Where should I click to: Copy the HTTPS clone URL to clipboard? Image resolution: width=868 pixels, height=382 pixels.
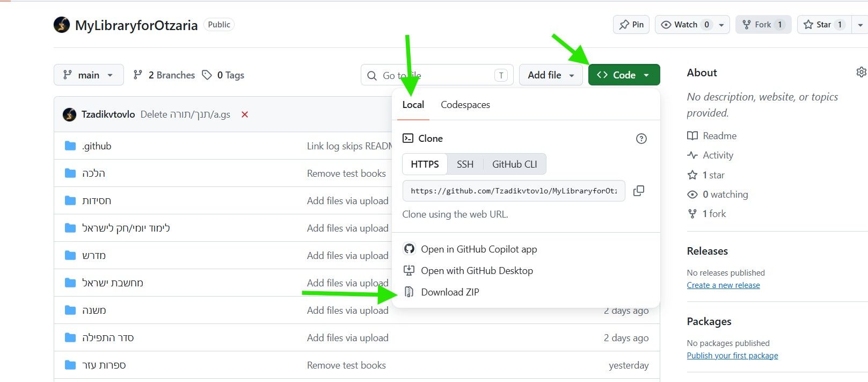pyautogui.click(x=639, y=191)
